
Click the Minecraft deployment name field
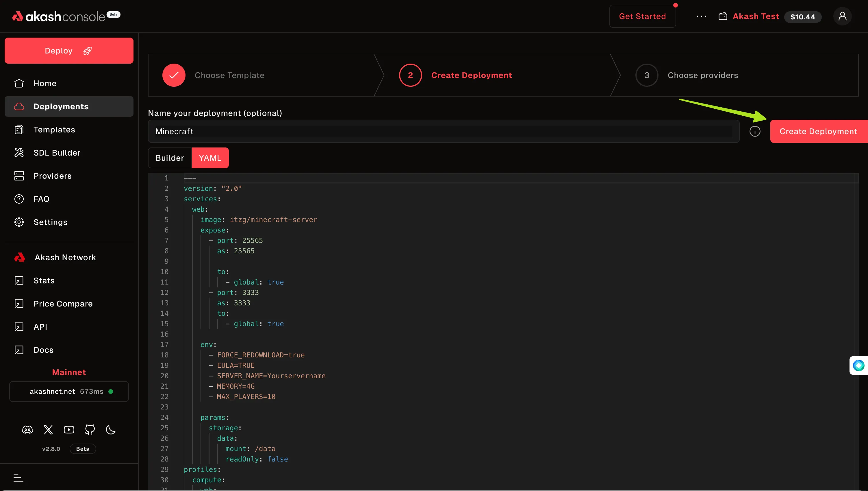(443, 131)
